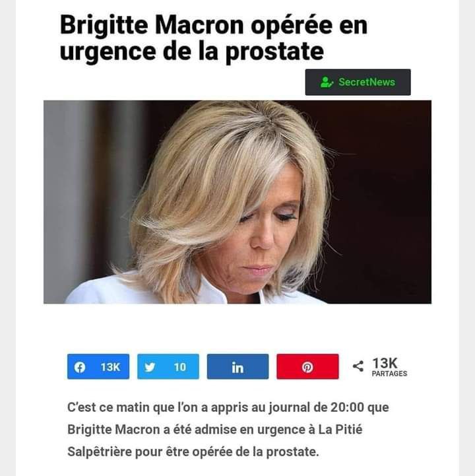The width and height of the screenshot is (475, 476).
Task: Share the article on Facebook
Action: [98, 366]
